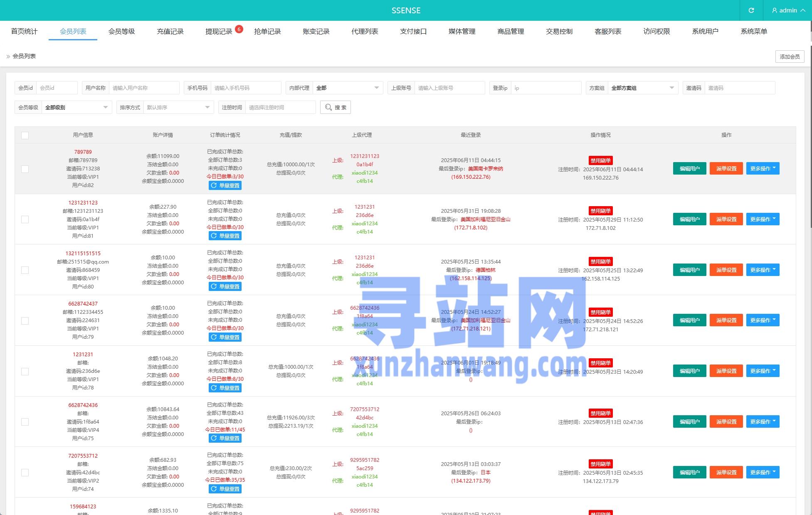Image resolution: width=812 pixels, height=515 pixels.
Task: Check the row for user 789789
Action: [25, 169]
